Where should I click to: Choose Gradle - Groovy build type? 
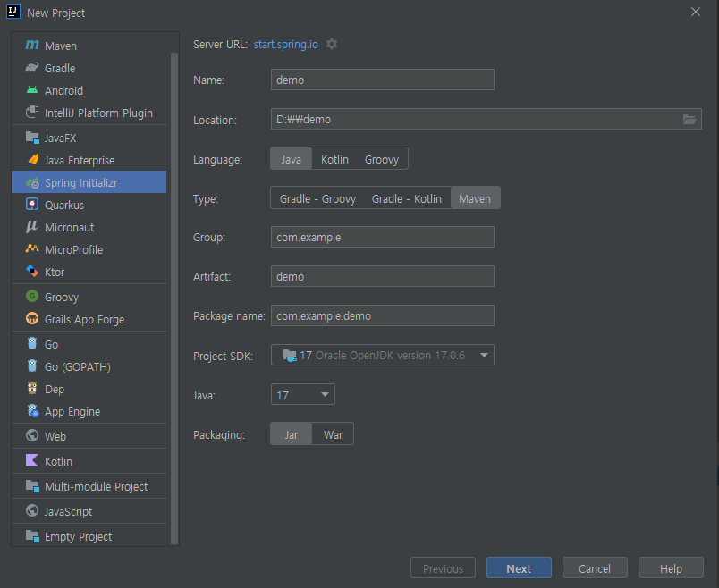[317, 198]
